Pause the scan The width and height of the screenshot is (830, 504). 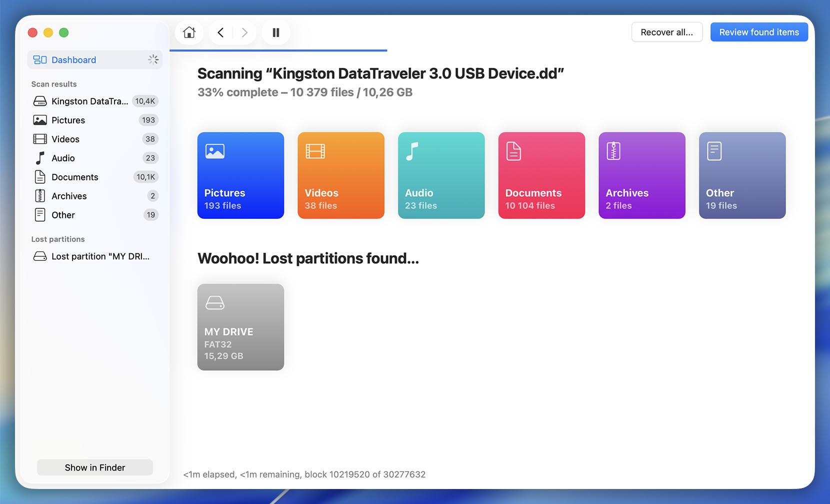275,32
